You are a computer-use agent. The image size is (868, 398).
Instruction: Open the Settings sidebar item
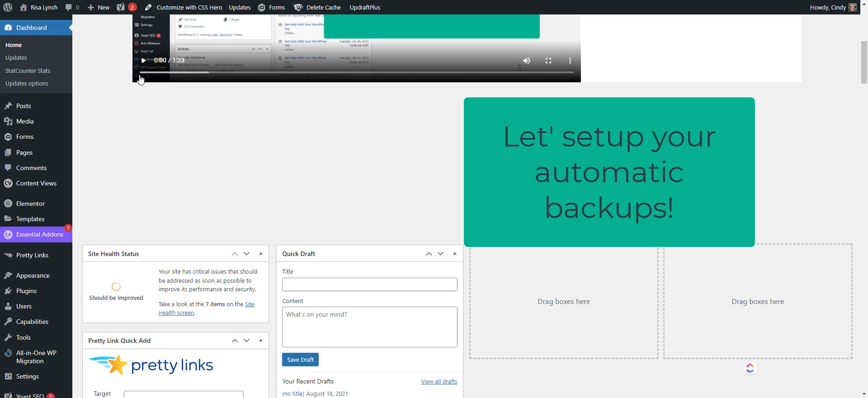[36, 376]
